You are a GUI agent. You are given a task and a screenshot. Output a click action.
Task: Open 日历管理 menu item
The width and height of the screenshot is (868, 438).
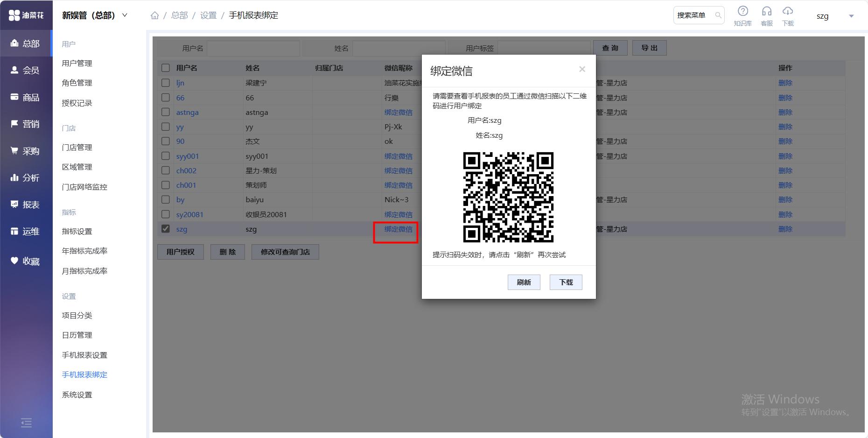[x=77, y=335]
